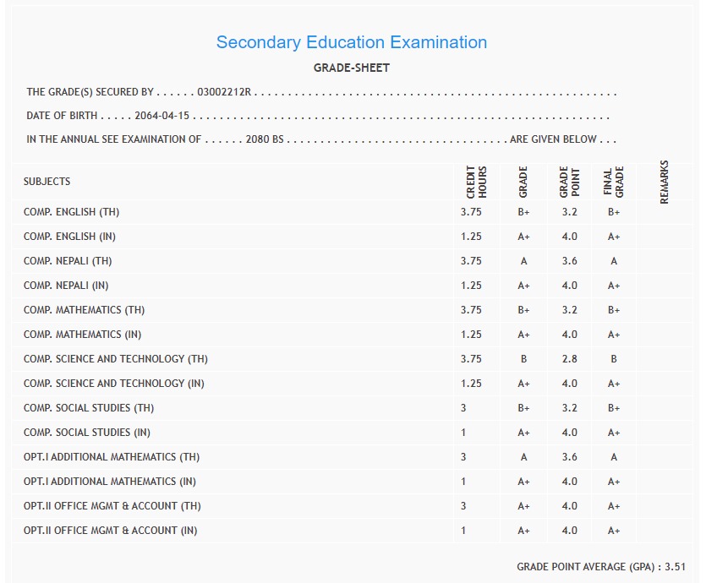Click the REMARKS column header

[x=664, y=182]
